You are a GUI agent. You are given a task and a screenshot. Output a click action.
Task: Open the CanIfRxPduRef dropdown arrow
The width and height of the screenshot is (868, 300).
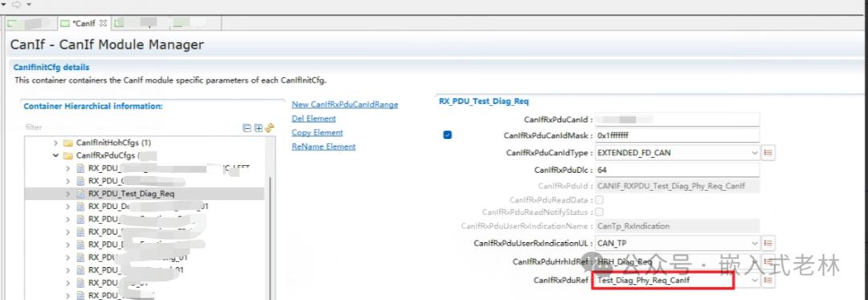(x=755, y=281)
